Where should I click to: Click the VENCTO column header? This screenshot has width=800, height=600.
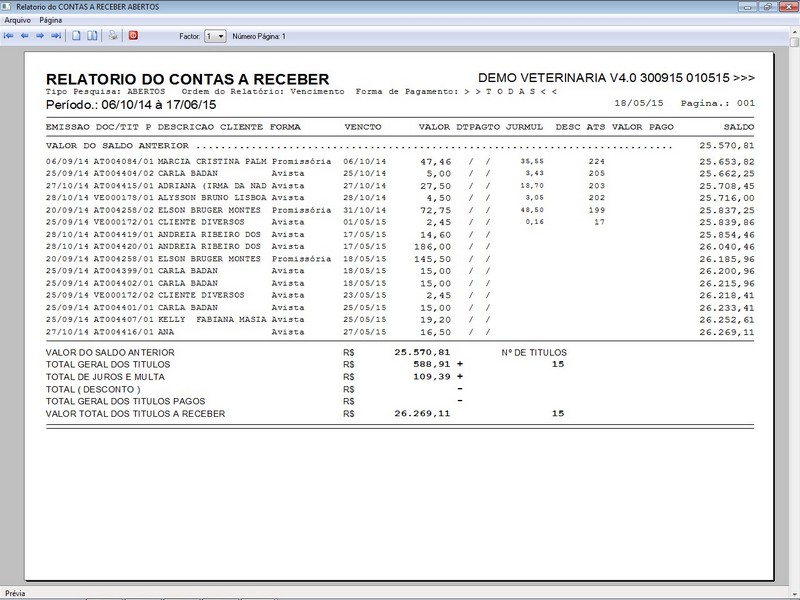pyautogui.click(x=363, y=127)
